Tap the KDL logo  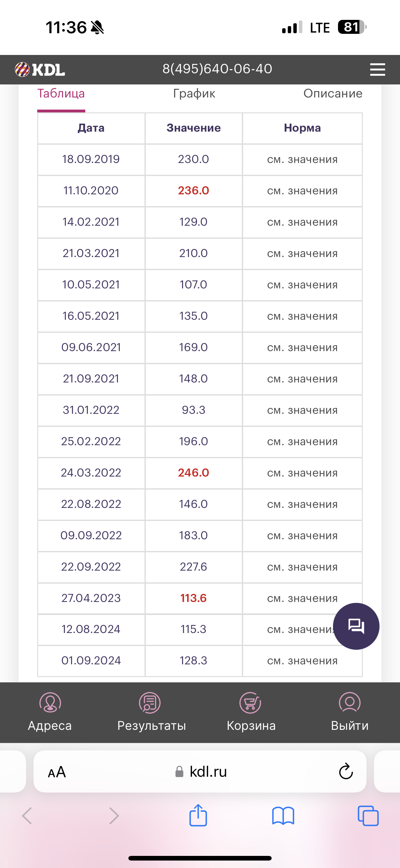point(40,70)
